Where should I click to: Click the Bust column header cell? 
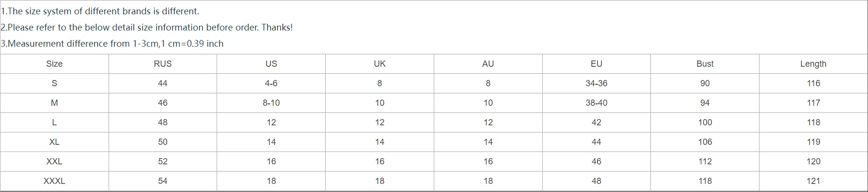point(705,64)
